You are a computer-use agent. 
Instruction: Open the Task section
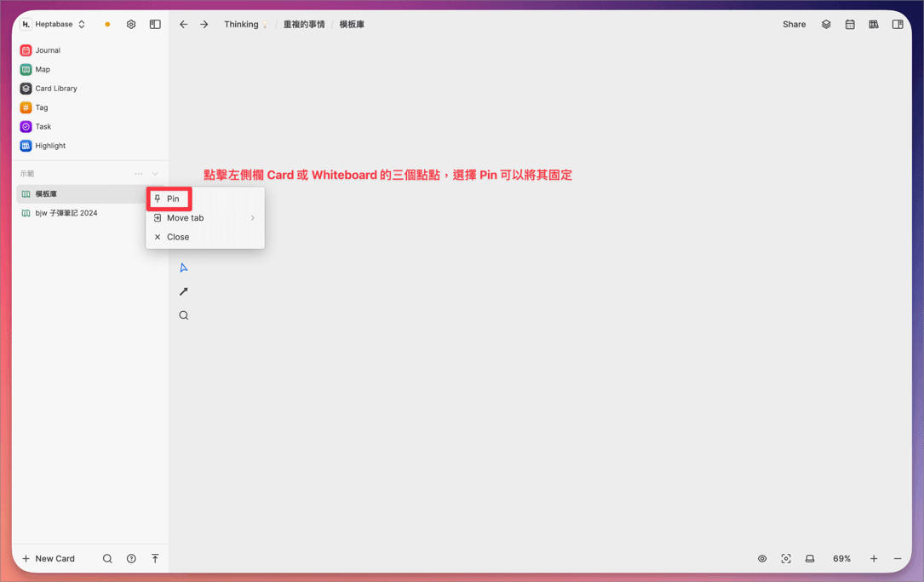[36, 127]
